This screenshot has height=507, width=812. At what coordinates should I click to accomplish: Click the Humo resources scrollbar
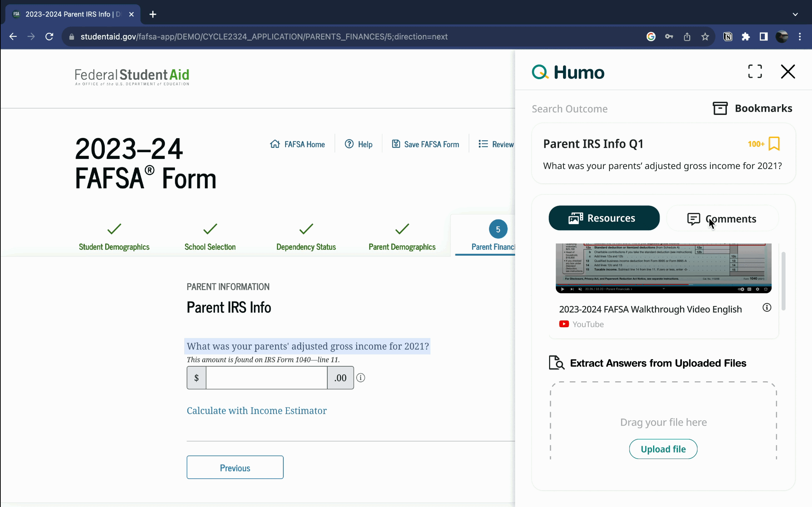[783, 281]
